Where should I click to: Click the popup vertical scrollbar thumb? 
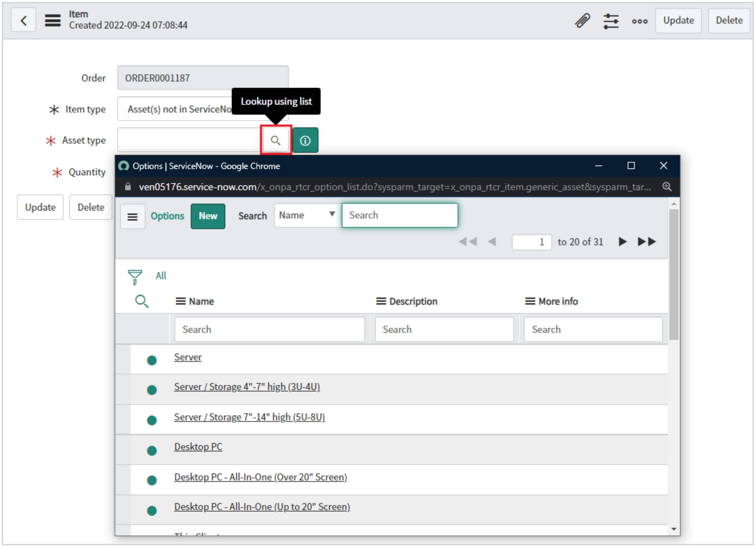point(674,274)
